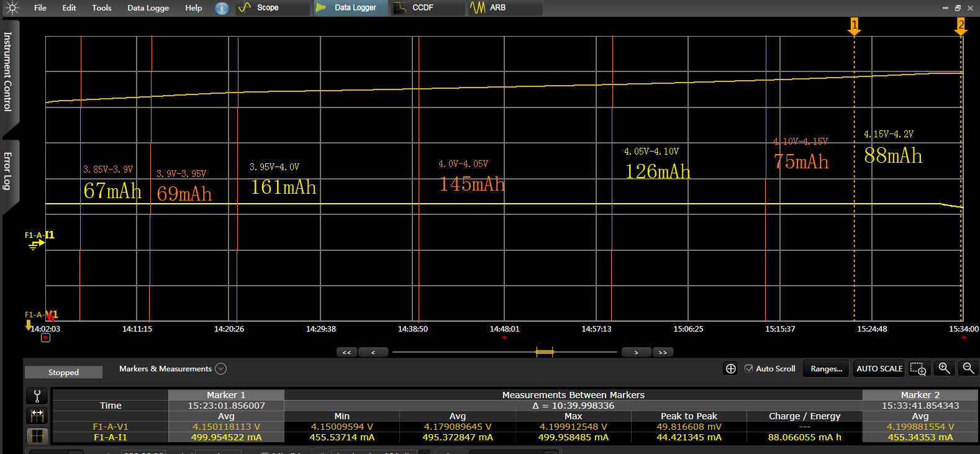This screenshot has width=980, height=454.
Task: Switch to the Scope view
Action: click(x=273, y=8)
